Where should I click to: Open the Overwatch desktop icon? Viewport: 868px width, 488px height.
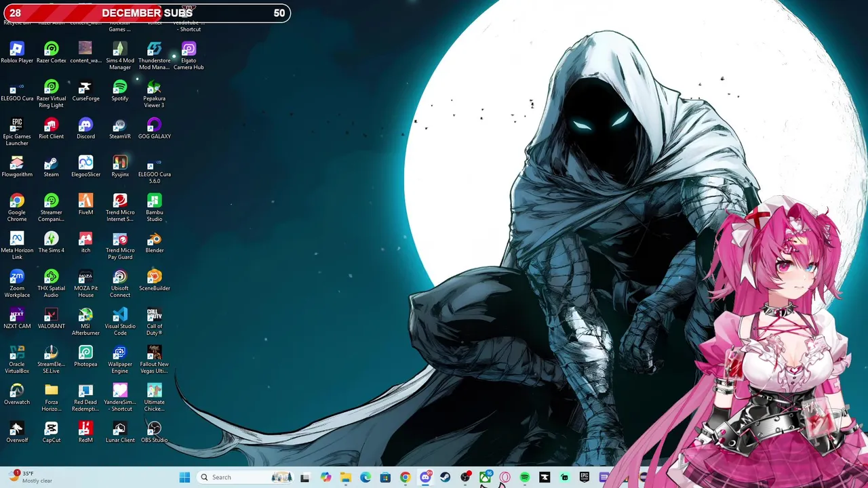[x=17, y=394]
